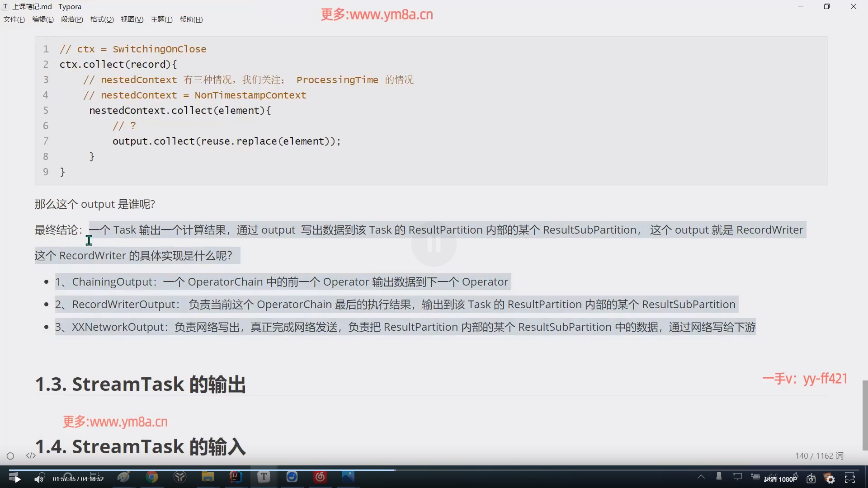The width and height of the screenshot is (868, 488).
Task: Open player settings gear icon
Action: 830,479
